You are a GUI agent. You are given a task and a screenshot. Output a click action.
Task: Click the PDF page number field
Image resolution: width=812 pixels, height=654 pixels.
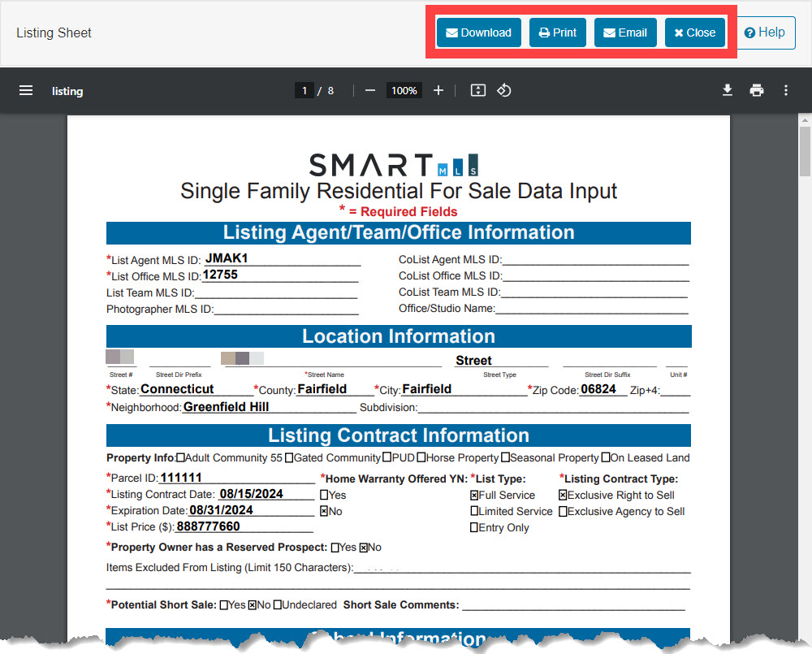[x=304, y=91]
